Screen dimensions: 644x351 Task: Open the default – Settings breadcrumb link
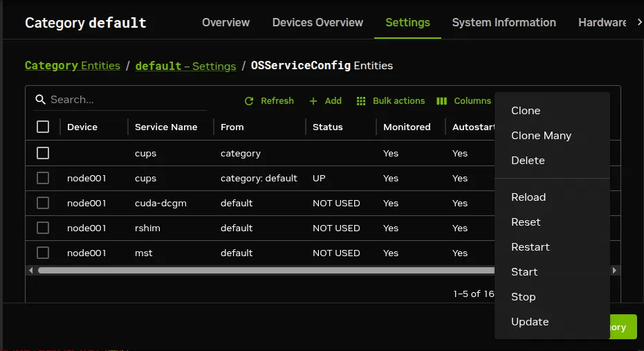185,66
